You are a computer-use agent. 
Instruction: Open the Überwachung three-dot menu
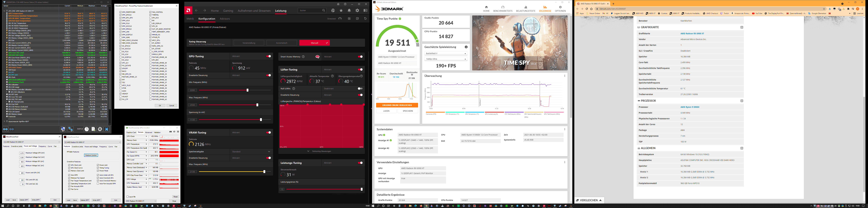[565, 76]
